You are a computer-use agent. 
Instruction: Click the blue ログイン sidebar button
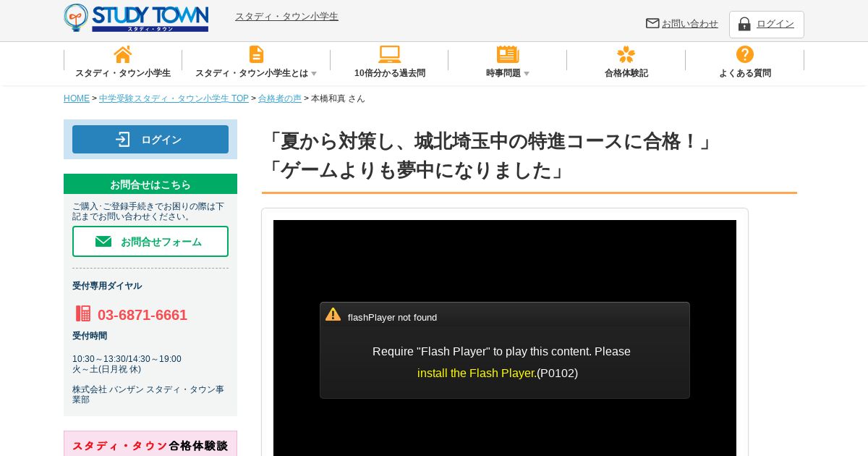point(150,140)
